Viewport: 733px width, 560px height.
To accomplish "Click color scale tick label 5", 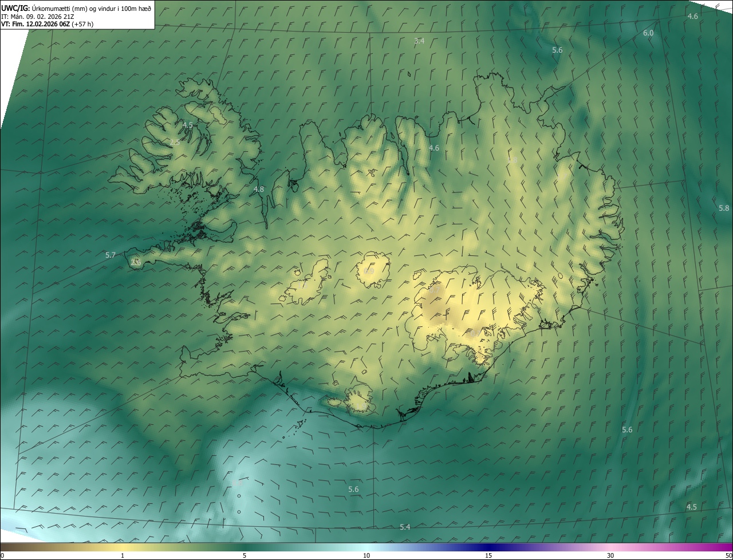I will click(x=245, y=555).
